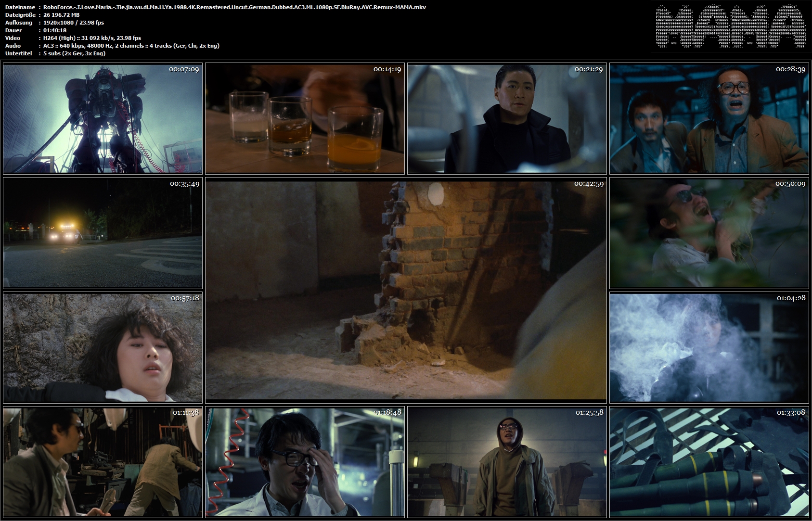The width and height of the screenshot is (812, 521).
Task: Open the thumbnail showing the wired-up robot
Action: click(x=103, y=119)
